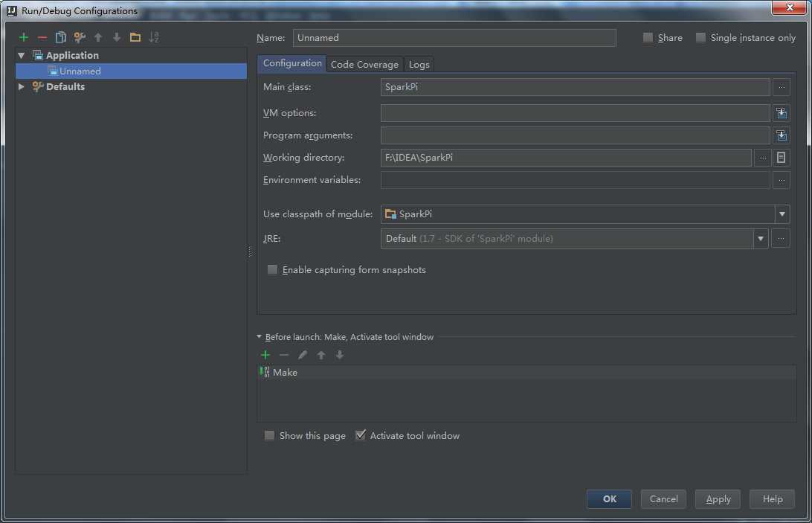Browse for an alternative JRE
The width and height of the screenshot is (812, 523).
pyautogui.click(x=781, y=239)
